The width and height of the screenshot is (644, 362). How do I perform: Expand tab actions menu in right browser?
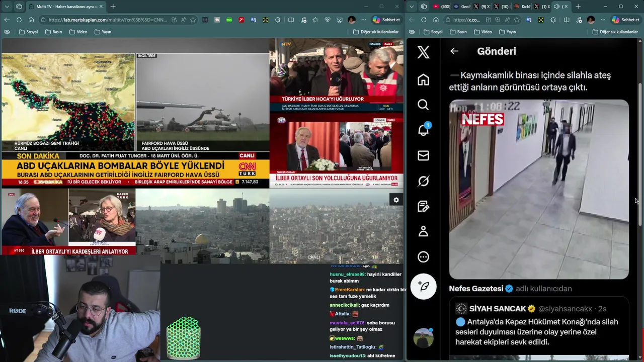(412, 7)
